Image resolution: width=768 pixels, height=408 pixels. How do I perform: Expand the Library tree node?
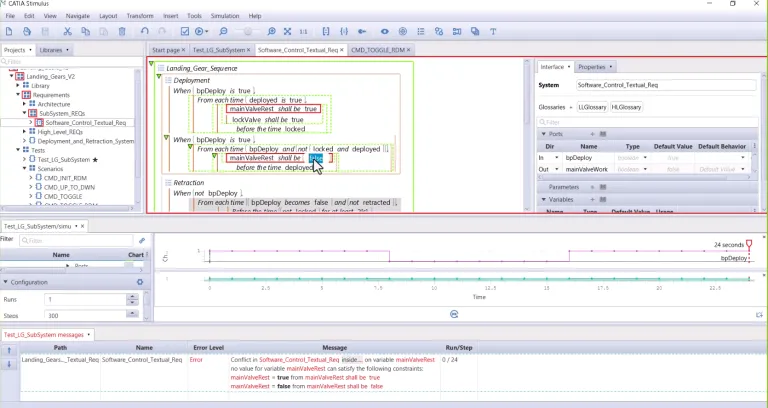point(18,86)
